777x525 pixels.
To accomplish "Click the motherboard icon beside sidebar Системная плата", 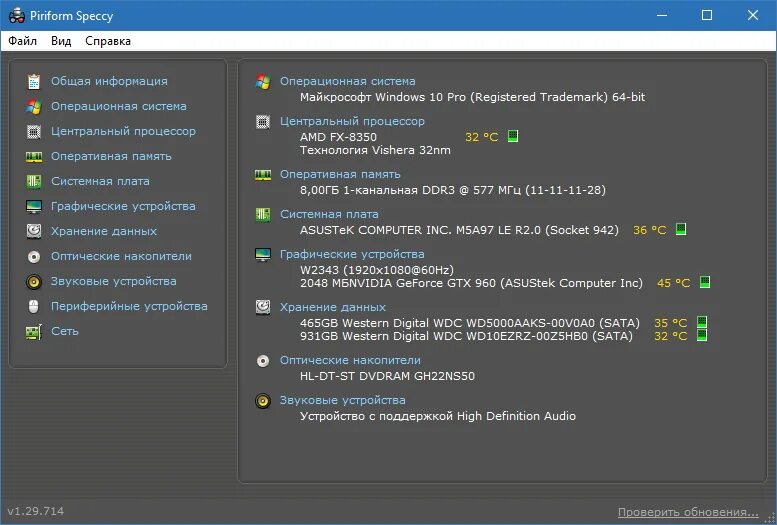I will tap(34, 181).
